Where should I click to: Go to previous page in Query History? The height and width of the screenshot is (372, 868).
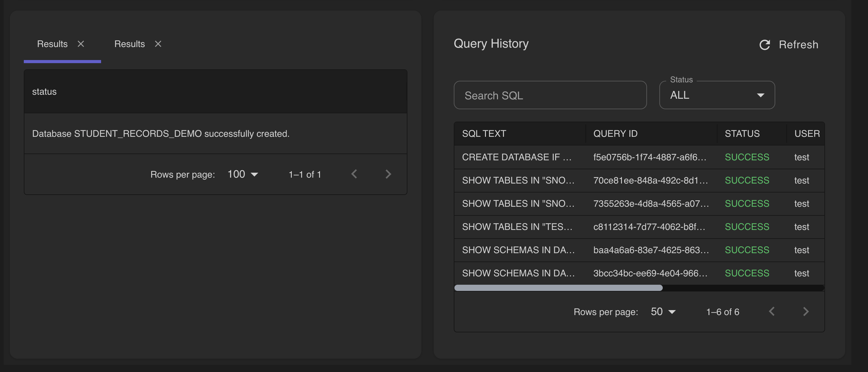tap(772, 312)
